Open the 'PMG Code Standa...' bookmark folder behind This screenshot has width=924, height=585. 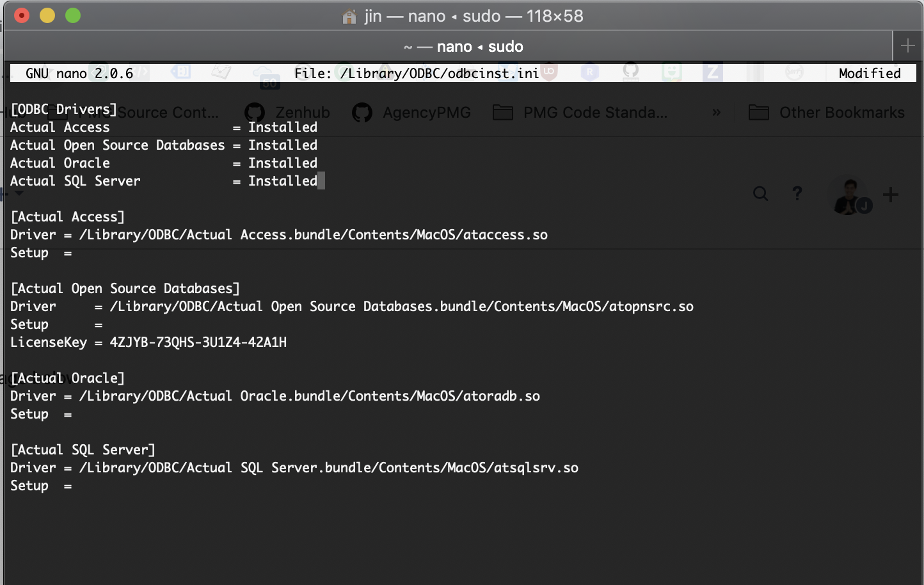click(580, 113)
